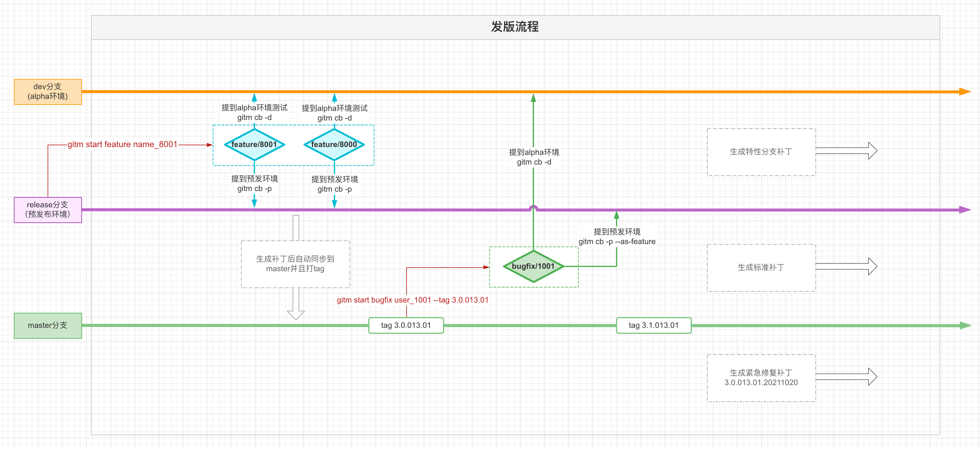
Task: Select the master分支 green label box
Action: point(48,325)
